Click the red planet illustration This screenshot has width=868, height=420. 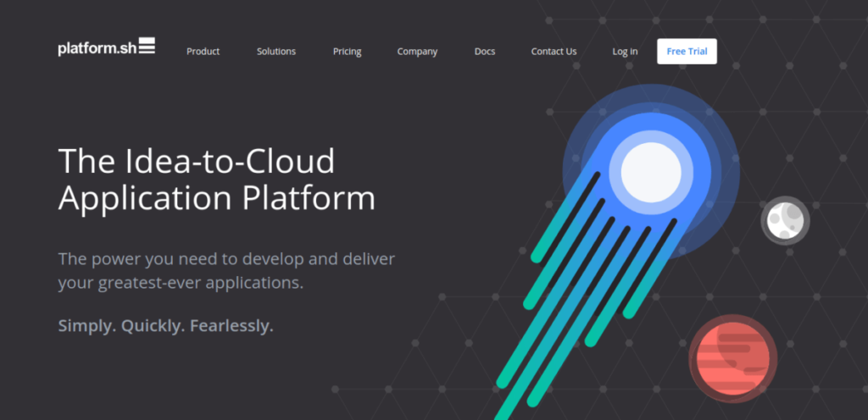click(733, 359)
